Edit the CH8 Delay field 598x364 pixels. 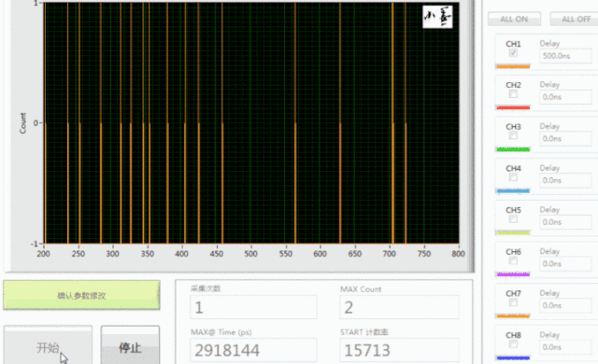coord(565,347)
